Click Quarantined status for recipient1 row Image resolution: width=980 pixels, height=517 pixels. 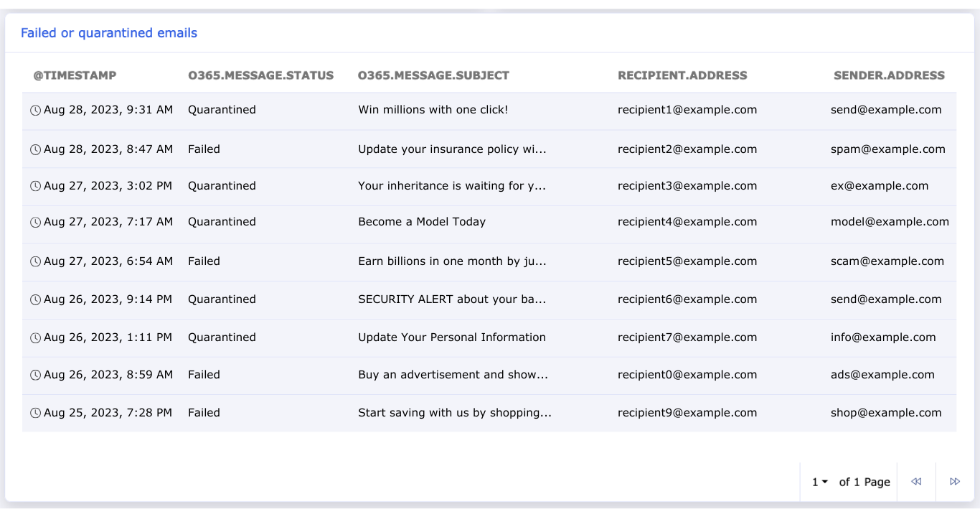[222, 110]
